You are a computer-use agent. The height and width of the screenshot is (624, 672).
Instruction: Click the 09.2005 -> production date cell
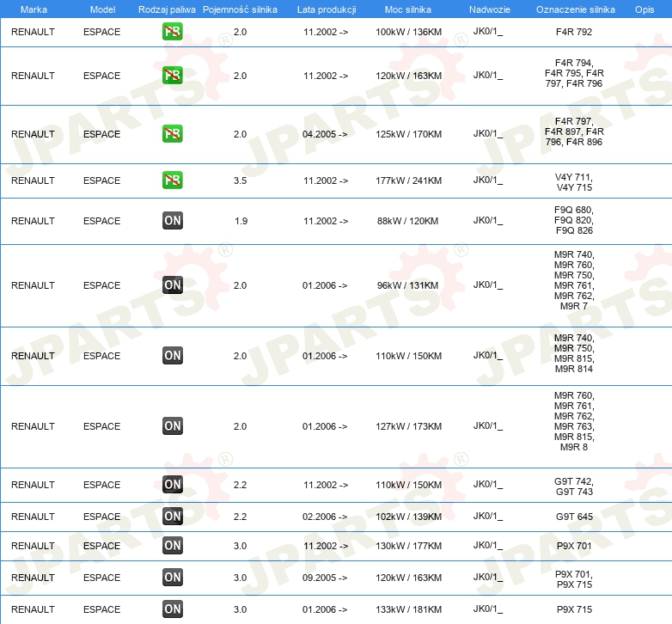click(326, 578)
